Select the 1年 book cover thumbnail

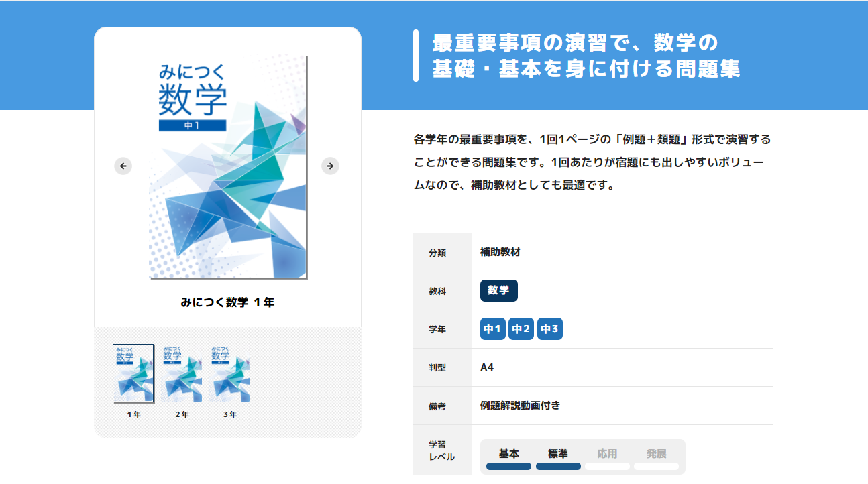click(x=133, y=373)
